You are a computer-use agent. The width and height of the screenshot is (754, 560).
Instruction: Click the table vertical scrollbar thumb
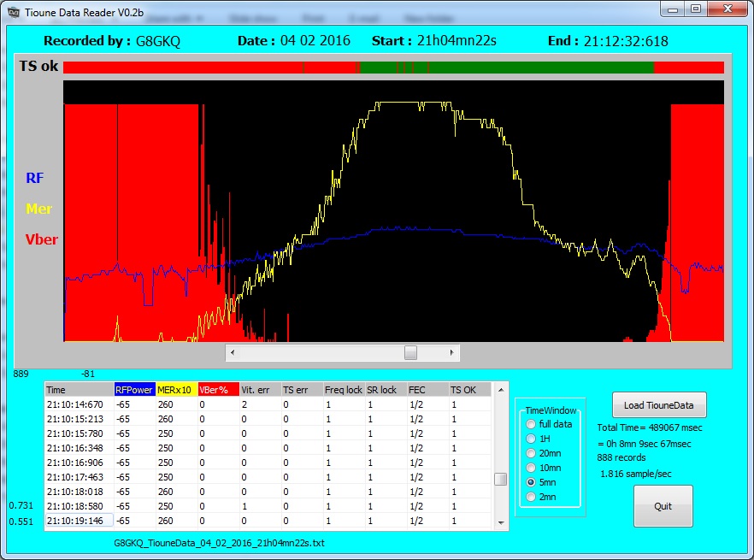501,479
